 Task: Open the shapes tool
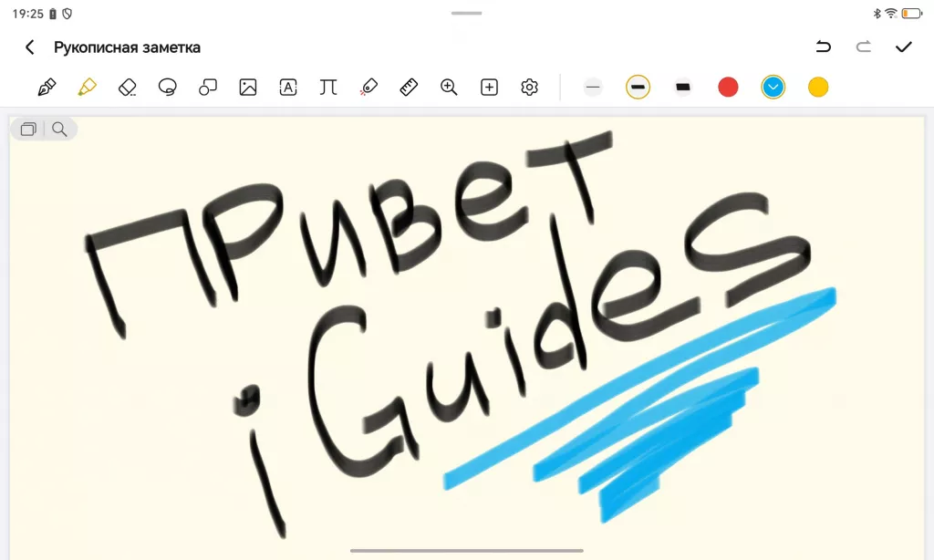coord(207,87)
